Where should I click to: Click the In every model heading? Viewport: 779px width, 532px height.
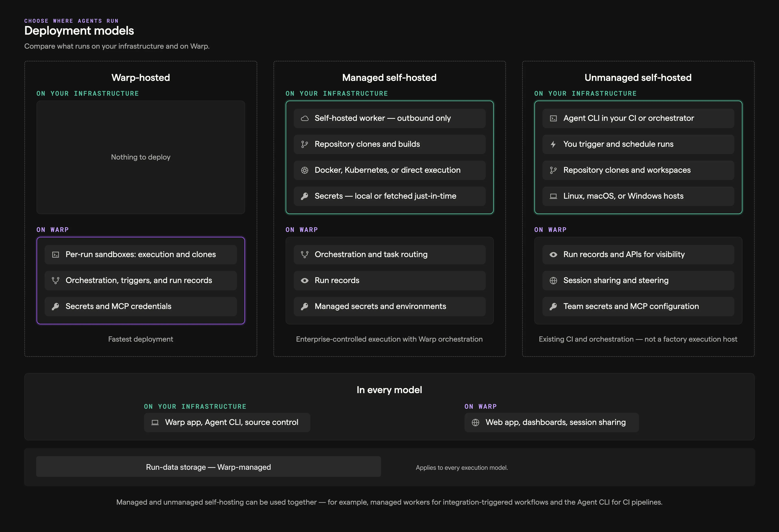click(389, 390)
